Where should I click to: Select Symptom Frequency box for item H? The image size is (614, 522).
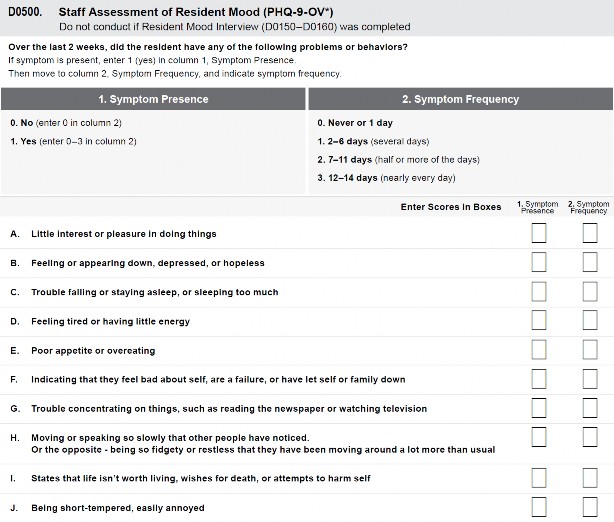[x=590, y=437]
